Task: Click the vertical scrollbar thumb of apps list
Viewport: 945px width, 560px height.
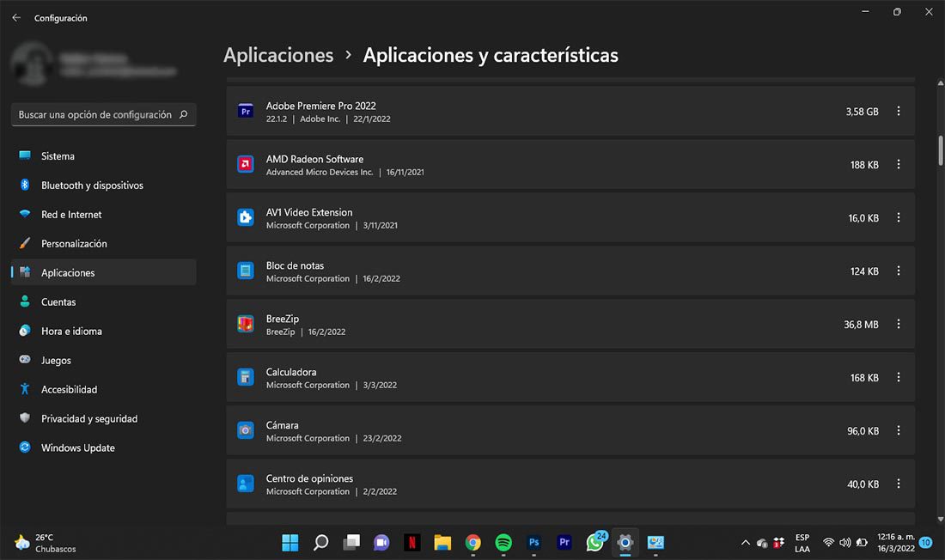Action: tap(940, 150)
